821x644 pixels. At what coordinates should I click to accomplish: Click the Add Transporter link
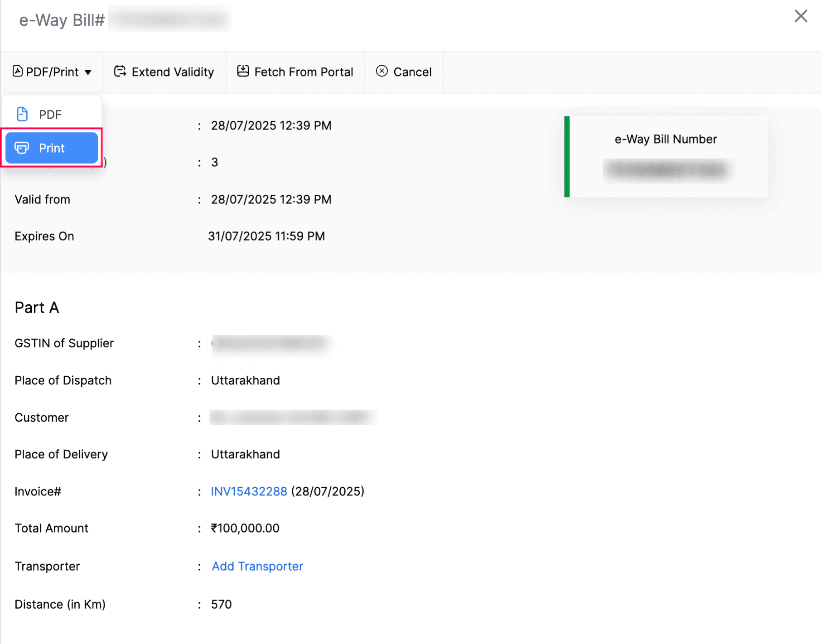click(x=257, y=566)
